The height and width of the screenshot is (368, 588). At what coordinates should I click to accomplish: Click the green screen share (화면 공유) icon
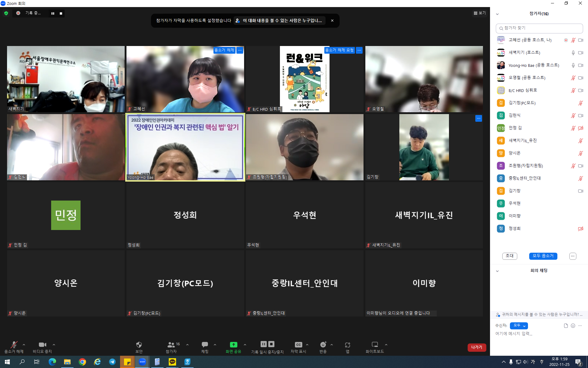[x=233, y=345]
